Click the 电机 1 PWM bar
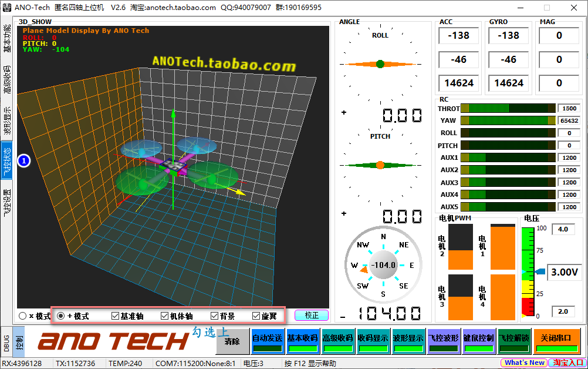 pyautogui.click(x=503, y=247)
